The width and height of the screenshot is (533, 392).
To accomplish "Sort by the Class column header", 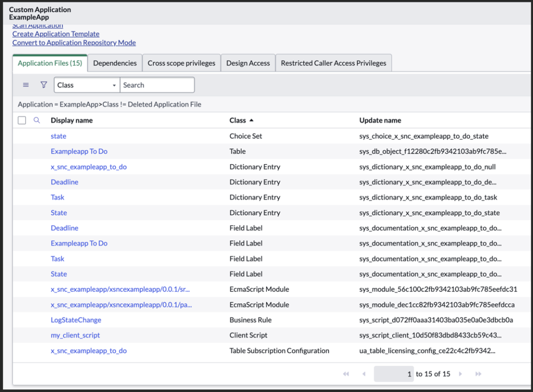I will click(238, 120).
